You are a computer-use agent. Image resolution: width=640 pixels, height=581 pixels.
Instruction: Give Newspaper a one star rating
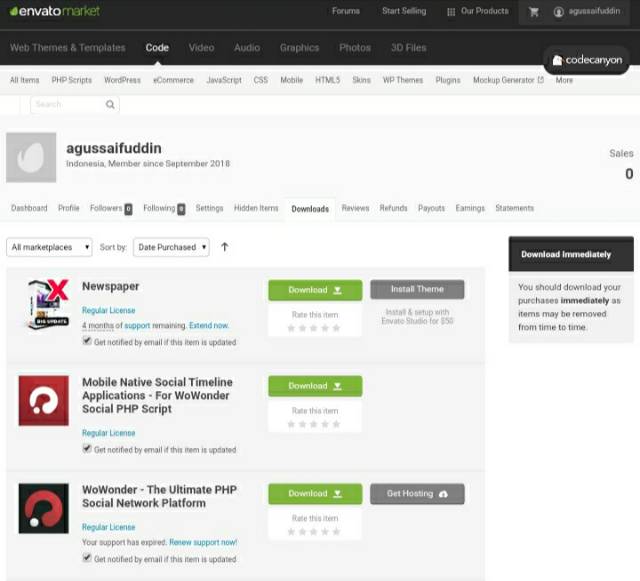coord(291,328)
